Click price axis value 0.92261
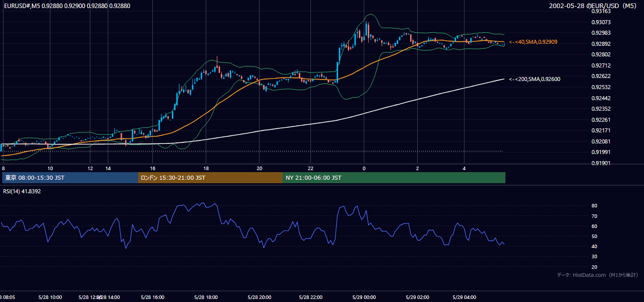Screen dimensions: 644x302 (x=601, y=120)
